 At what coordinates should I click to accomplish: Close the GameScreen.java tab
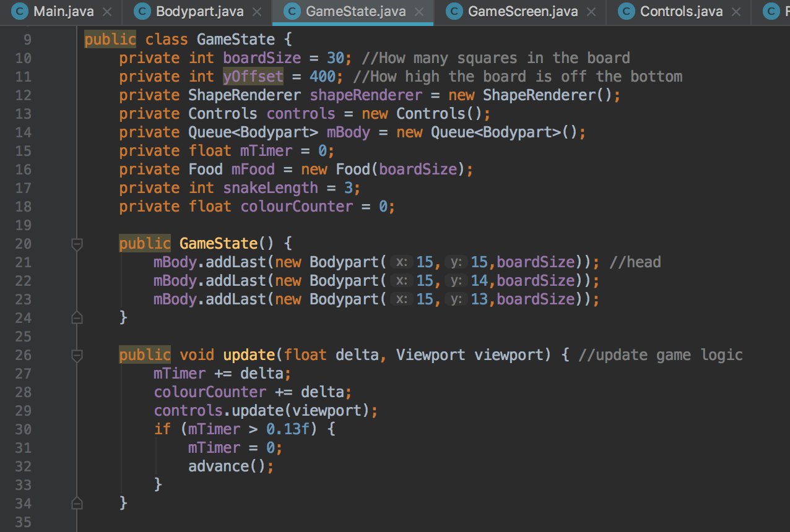(591, 12)
